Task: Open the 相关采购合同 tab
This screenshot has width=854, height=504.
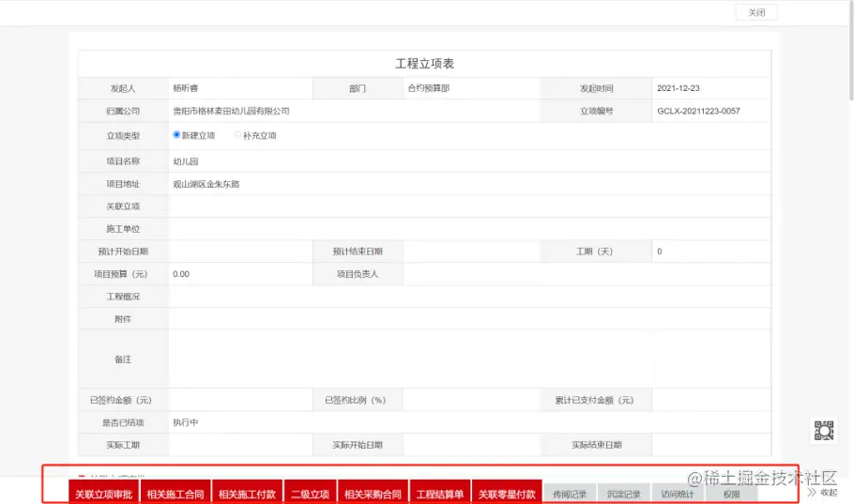Action: [374, 494]
